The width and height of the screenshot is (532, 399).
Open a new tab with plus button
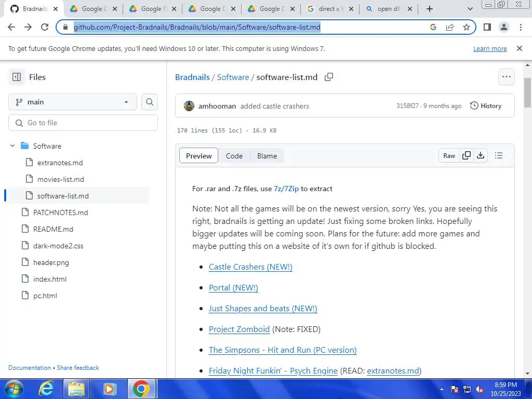click(x=430, y=9)
